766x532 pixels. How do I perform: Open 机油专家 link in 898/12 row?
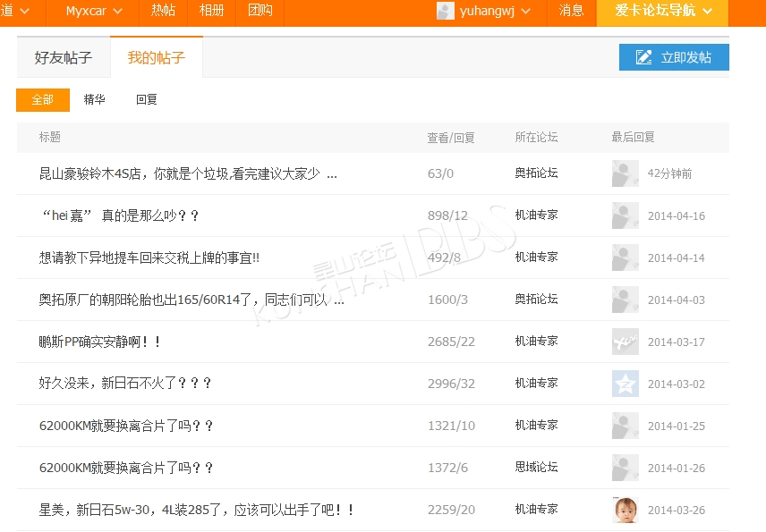536,215
